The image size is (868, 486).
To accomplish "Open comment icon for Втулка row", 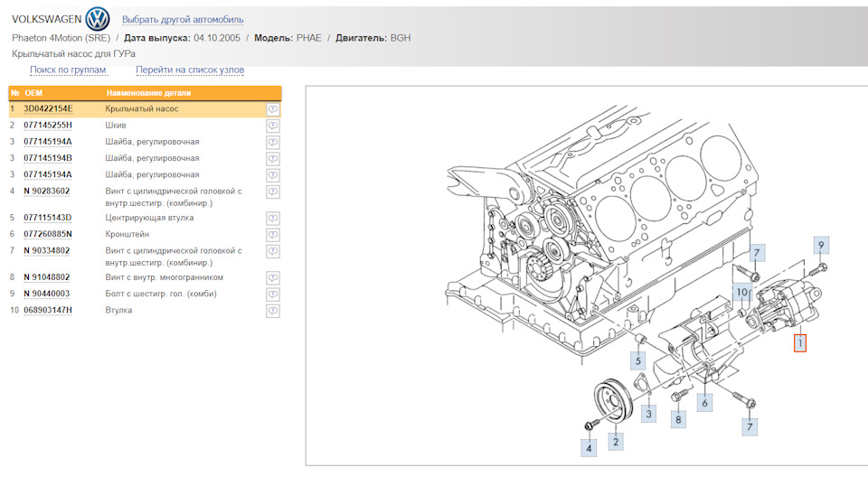I will click(272, 311).
